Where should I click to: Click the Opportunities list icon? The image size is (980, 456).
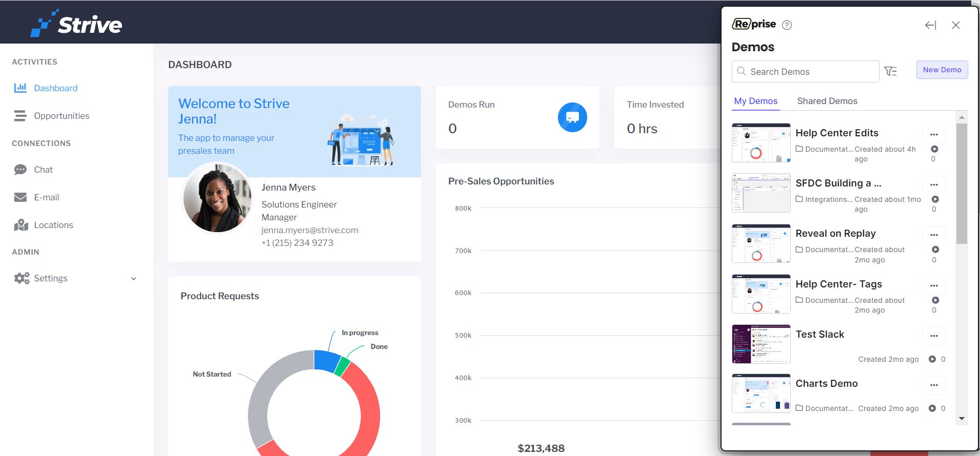click(21, 116)
